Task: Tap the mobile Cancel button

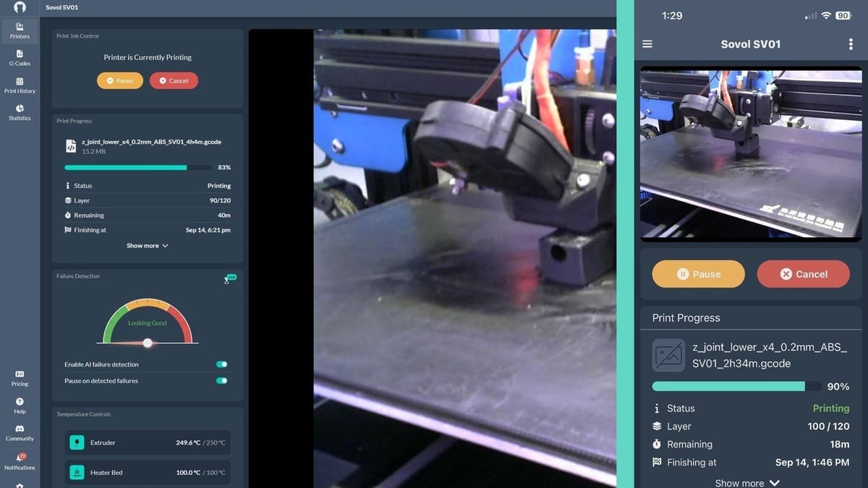Action: 804,274
